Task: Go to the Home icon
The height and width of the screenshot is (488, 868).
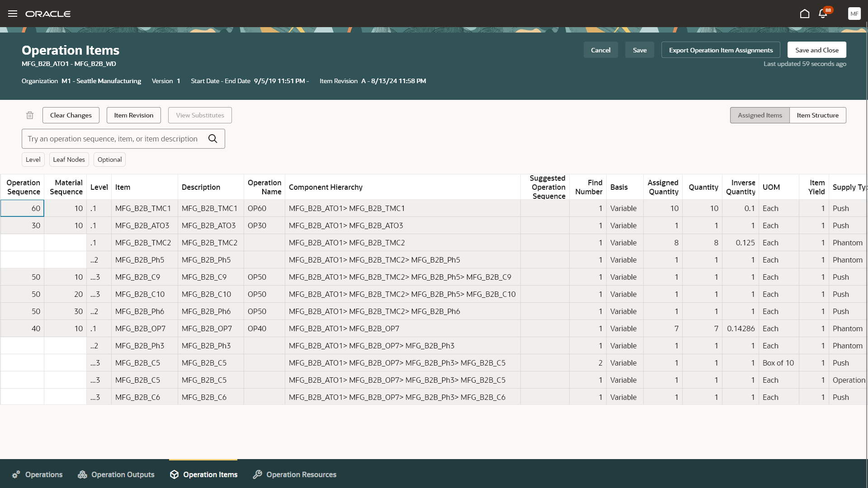Action: tap(804, 14)
